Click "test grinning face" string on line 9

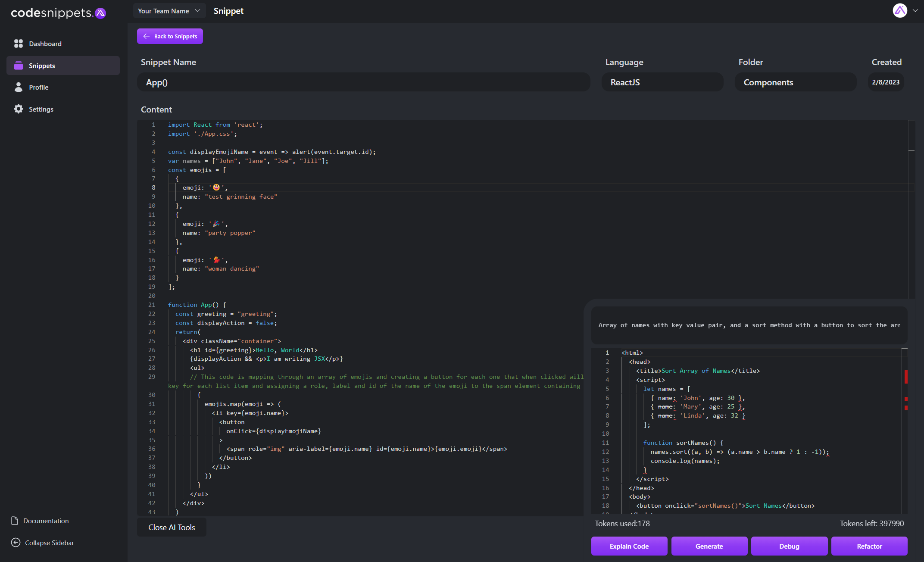tap(241, 197)
